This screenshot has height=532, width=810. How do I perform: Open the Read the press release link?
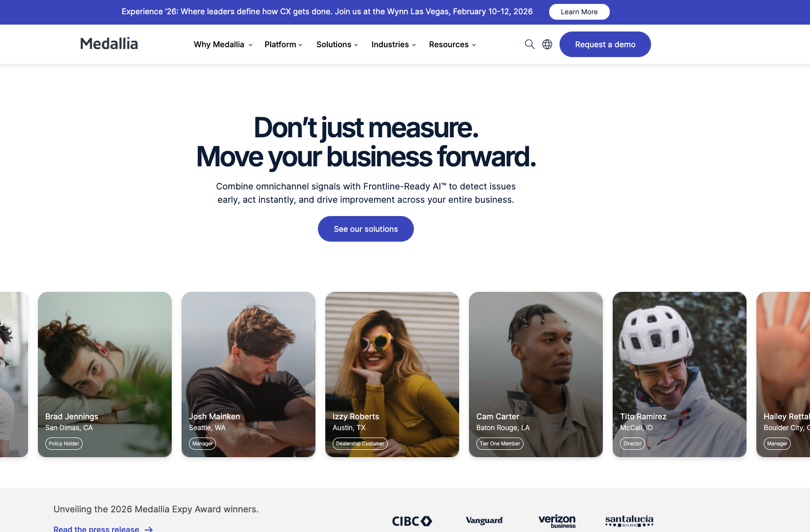tap(96, 529)
